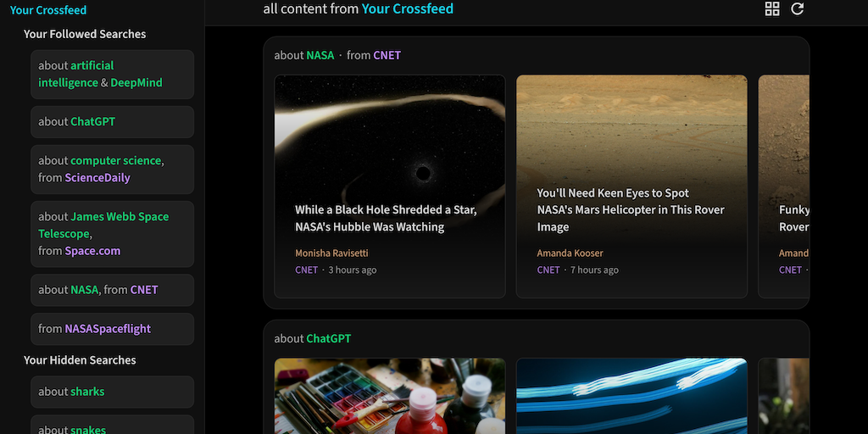Viewport: 868px width, 434px height.
Task: Select the hidden sharks search
Action: (113, 392)
